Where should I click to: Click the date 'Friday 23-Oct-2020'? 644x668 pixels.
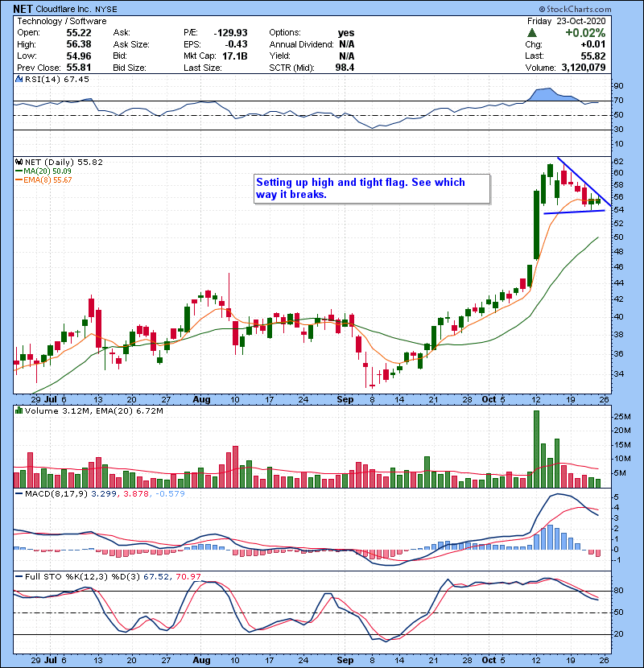tap(566, 21)
